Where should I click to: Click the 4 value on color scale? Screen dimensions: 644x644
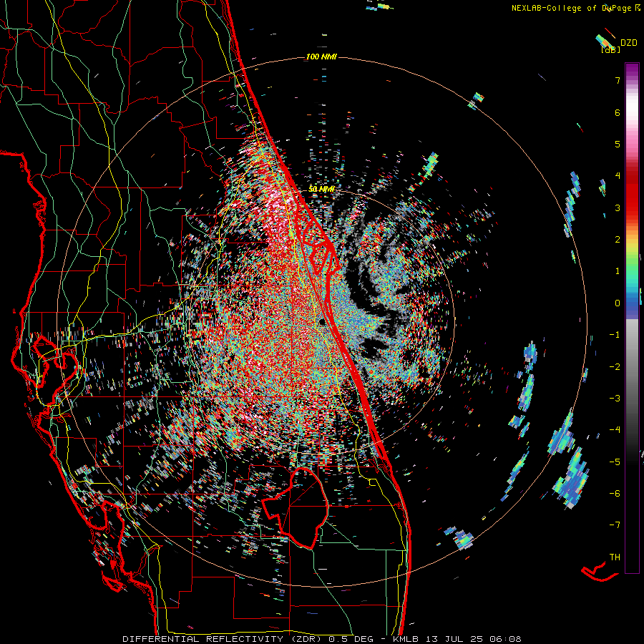point(618,176)
